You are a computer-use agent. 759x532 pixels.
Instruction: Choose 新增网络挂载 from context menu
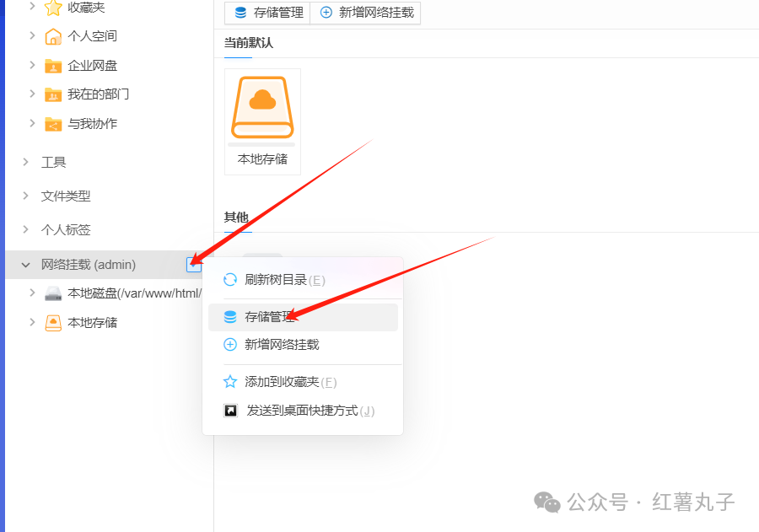click(x=303, y=345)
